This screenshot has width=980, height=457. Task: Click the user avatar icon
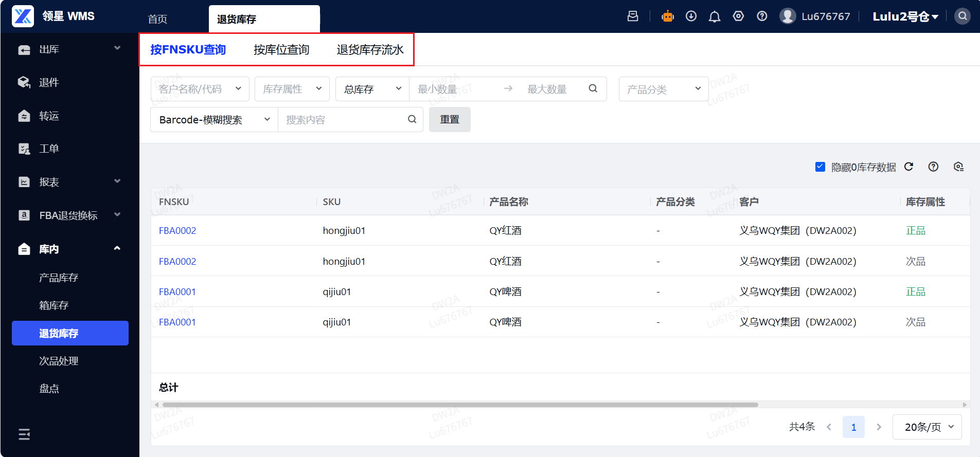tap(788, 16)
